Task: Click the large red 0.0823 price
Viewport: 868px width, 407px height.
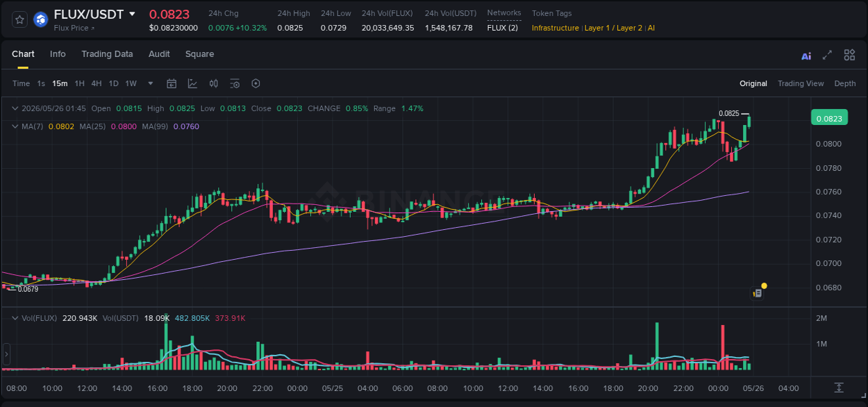Action: (x=169, y=14)
